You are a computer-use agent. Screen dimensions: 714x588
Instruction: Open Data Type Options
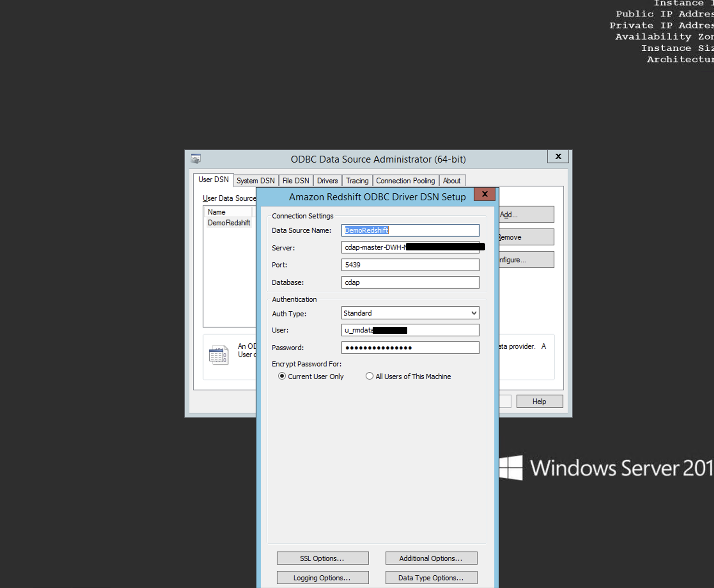[x=431, y=578]
